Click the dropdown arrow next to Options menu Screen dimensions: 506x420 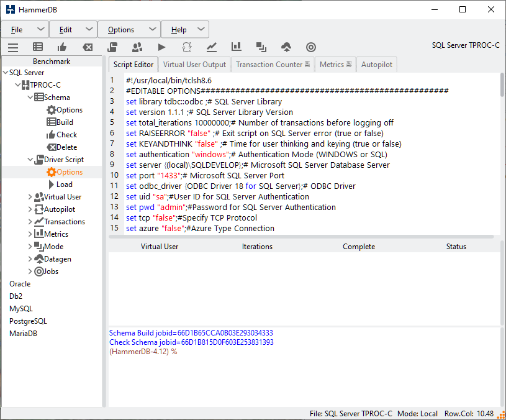coord(152,29)
